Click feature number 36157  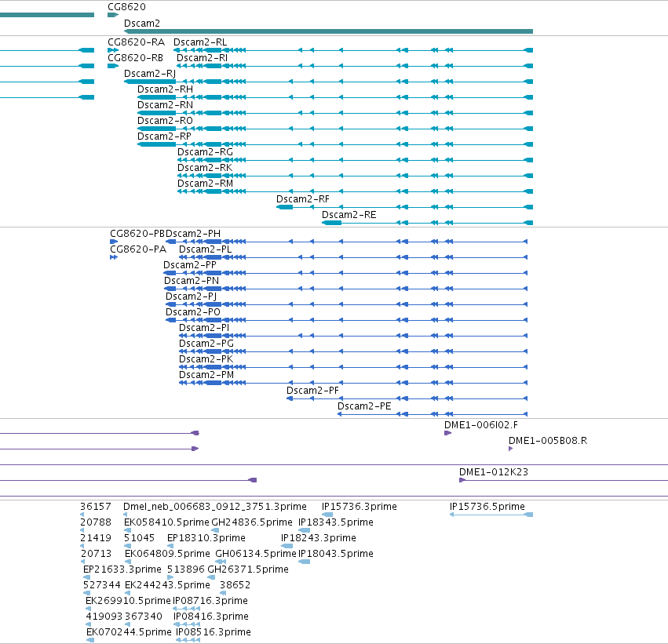coord(96,507)
